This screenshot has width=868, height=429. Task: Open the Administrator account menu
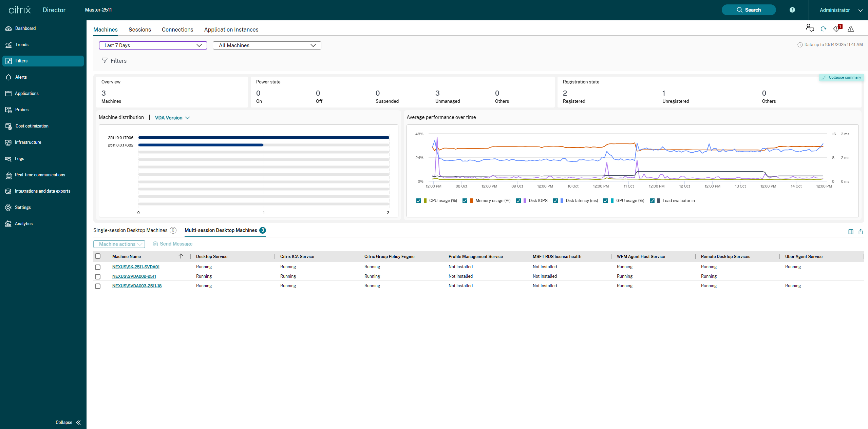coord(841,10)
